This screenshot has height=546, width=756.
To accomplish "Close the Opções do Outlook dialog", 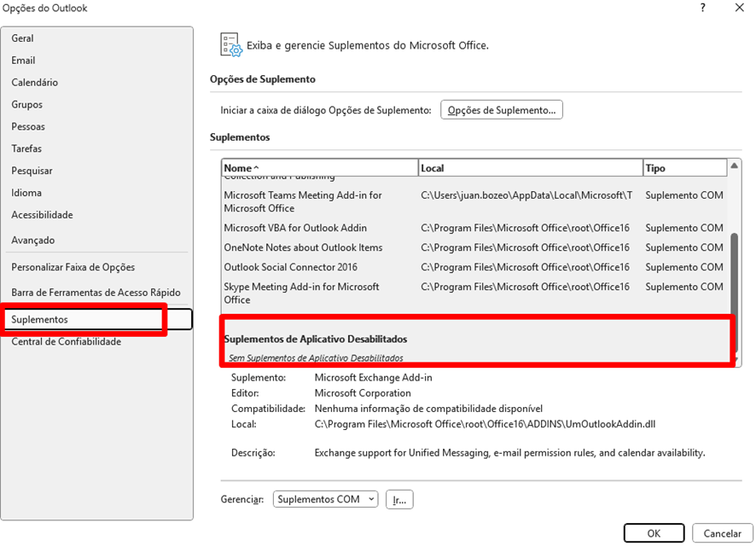I will pyautogui.click(x=739, y=8).
